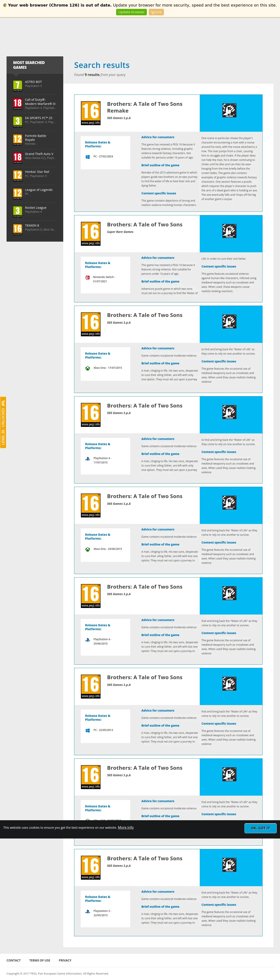Click the PlayStation icon beside PlayStation 4 17/07/2015
The width and height of the screenshot is (280, 980).
88,459
